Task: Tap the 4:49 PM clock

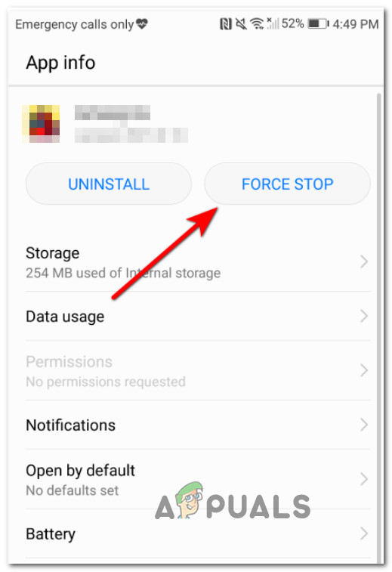Action: (355, 24)
